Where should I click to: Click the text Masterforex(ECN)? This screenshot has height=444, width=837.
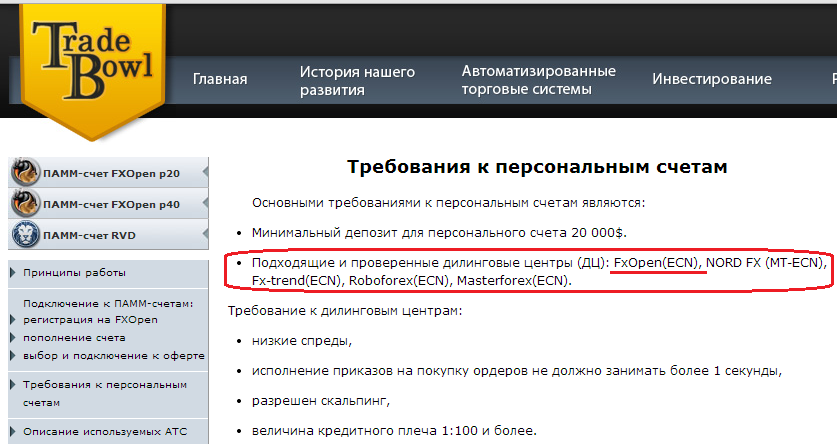pos(512,281)
